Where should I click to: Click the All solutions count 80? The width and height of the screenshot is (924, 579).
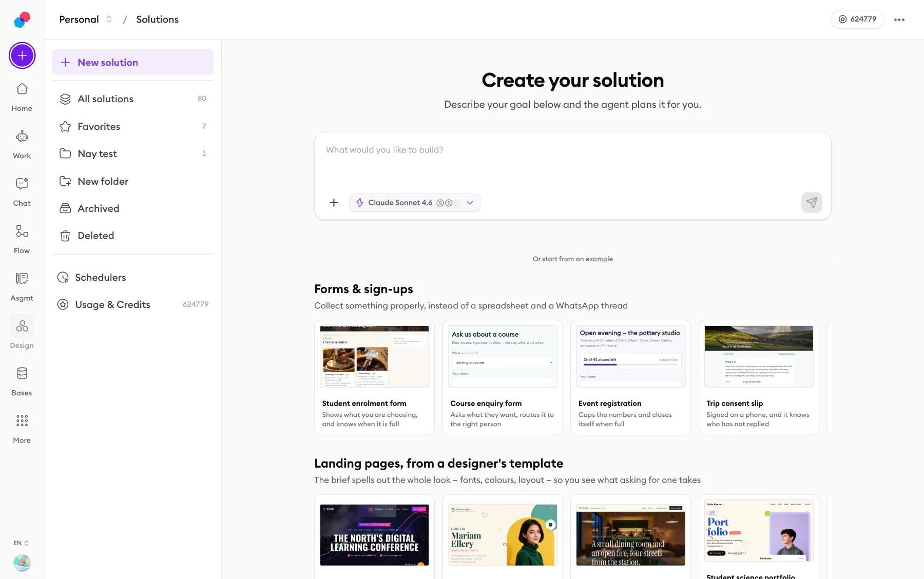tap(202, 99)
